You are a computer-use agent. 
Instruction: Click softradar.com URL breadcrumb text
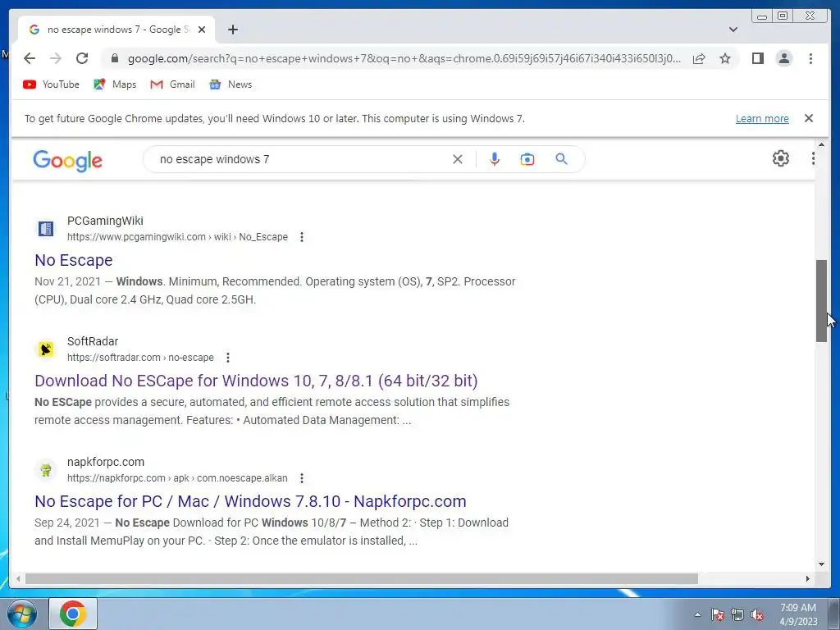140,358
